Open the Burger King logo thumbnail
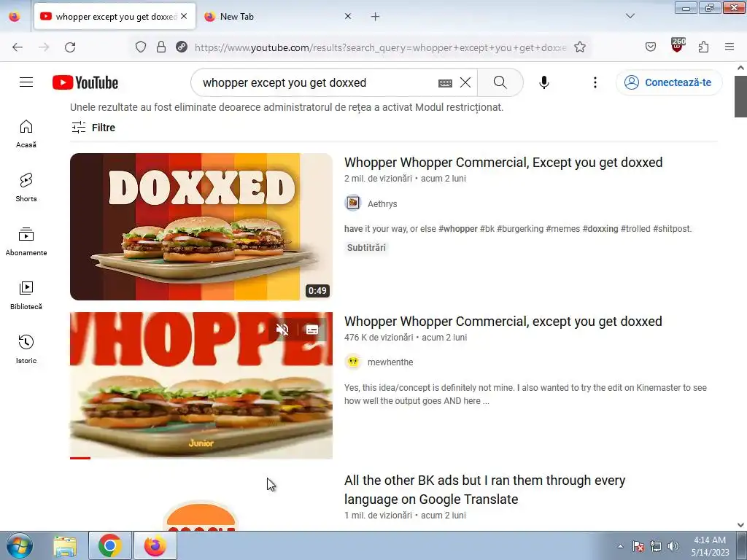The width and height of the screenshot is (747, 560). click(201, 516)
